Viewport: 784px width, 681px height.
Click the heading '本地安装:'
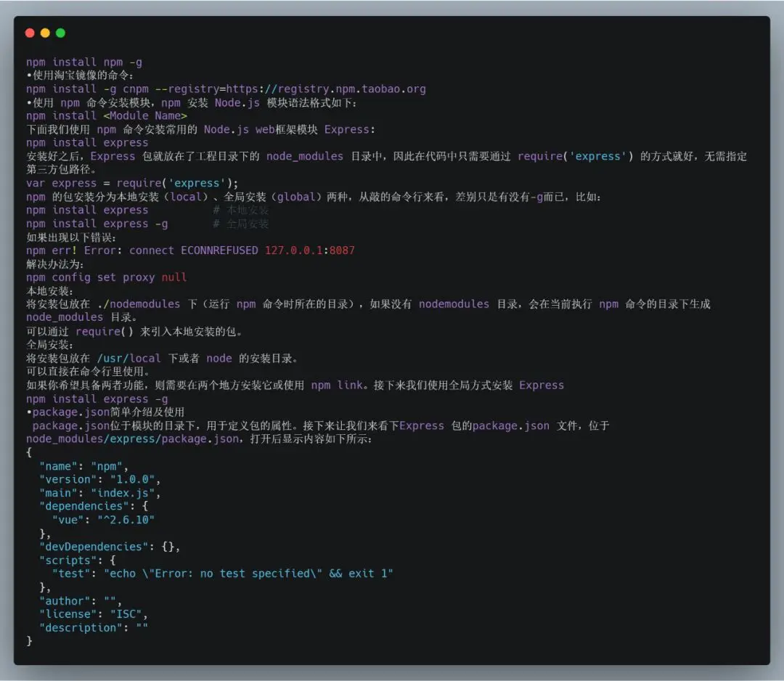point(49,291)
